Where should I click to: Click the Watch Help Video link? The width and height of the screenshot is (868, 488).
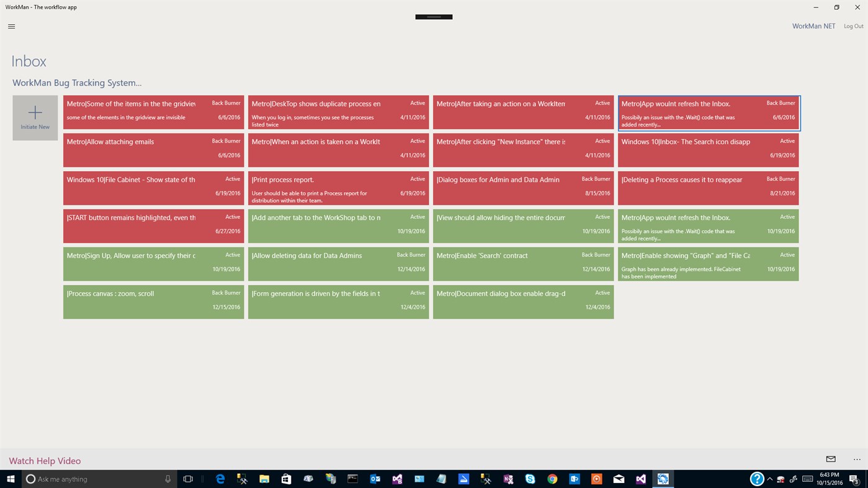click(x=45, y=460)
